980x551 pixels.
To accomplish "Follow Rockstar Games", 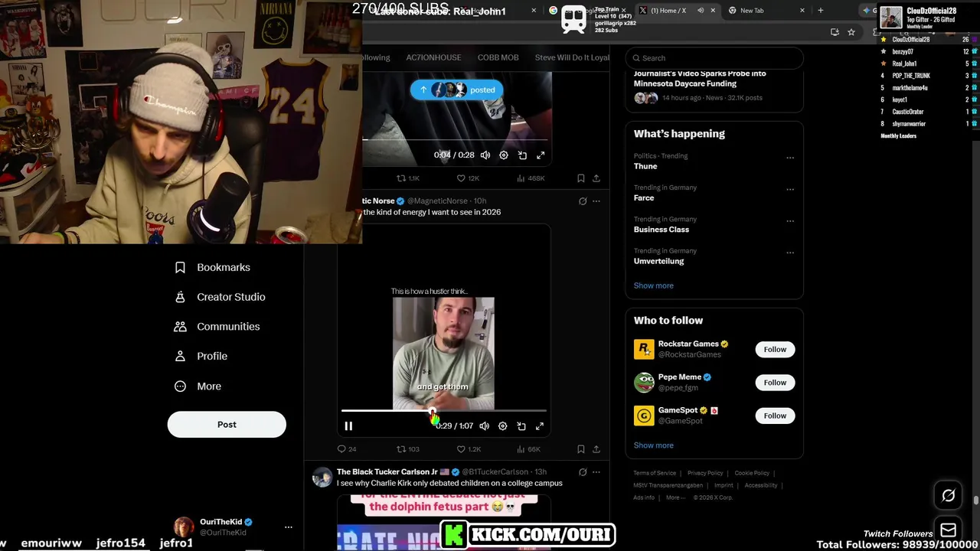I will [775, 350].
